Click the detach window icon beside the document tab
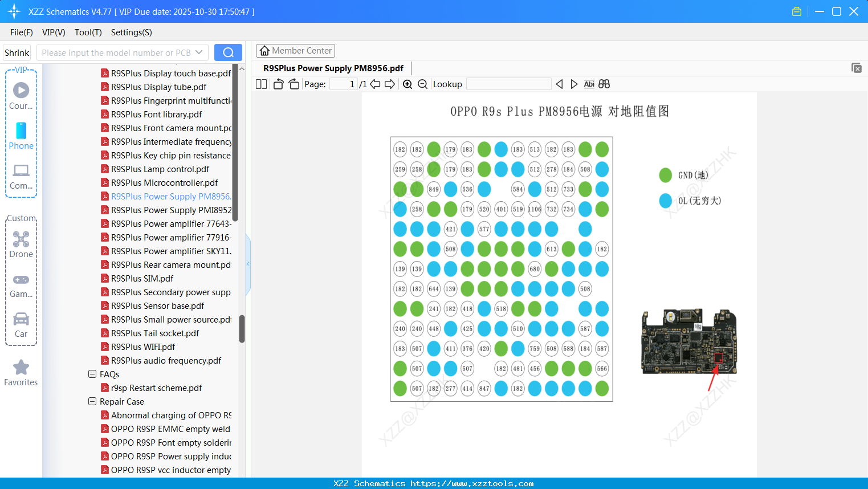Viewport: 868px width, 489px height. 857,68
